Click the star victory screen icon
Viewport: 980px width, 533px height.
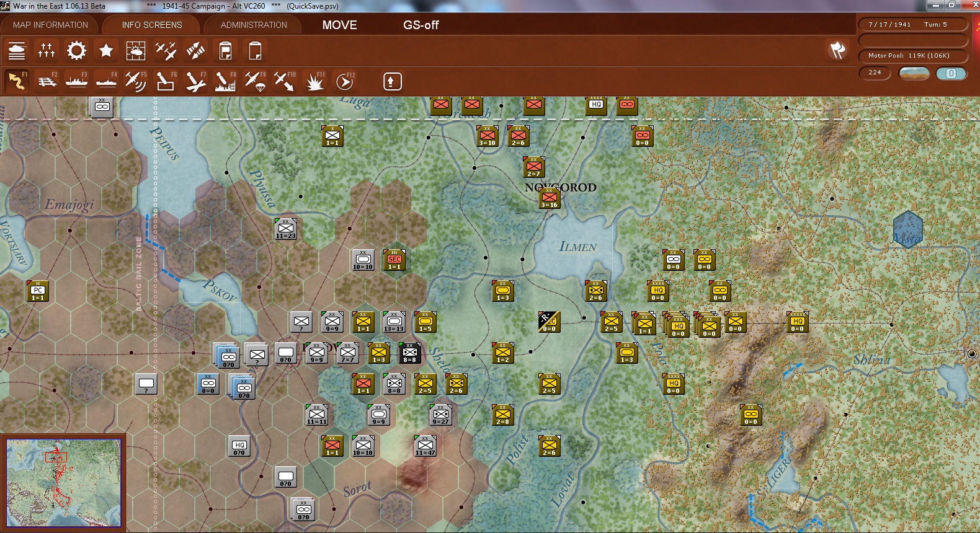click(x=106, y=50)
